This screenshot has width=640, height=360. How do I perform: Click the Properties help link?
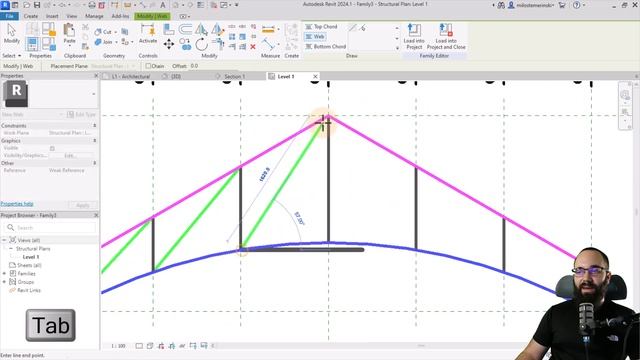[17, 204]
